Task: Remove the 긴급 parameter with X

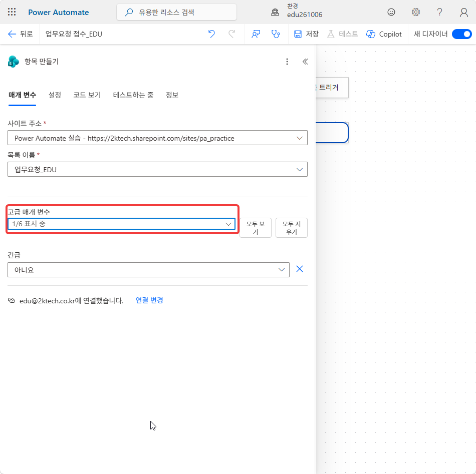Action: click(x=299, y=269)
